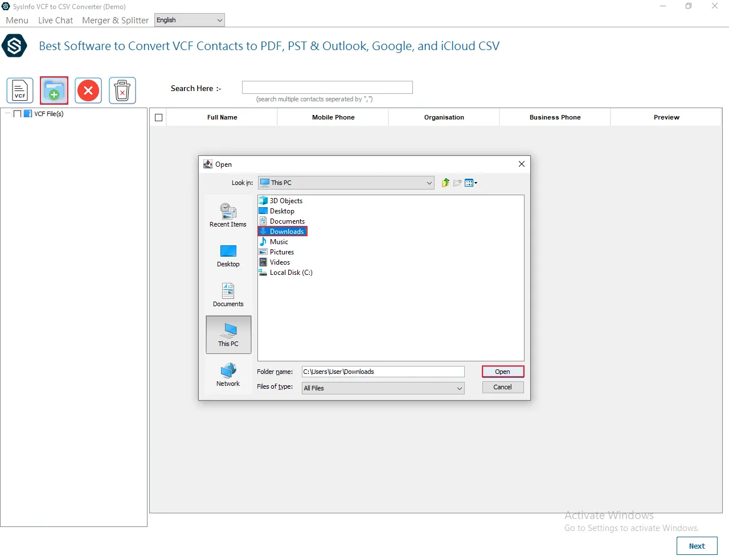Select the Local Disk (C:) entry

pyautogui.click(x=290, y=273)
